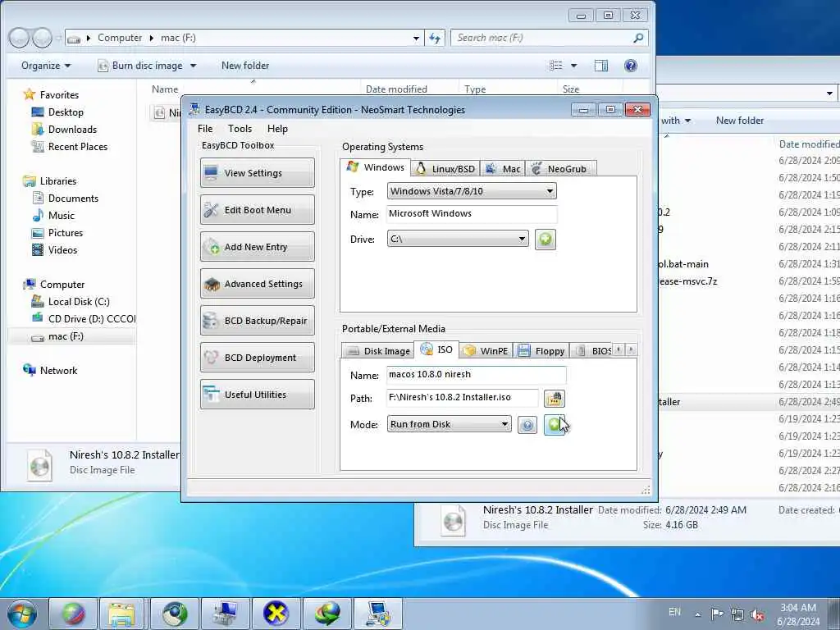The height and width of the screenshot is (630, 840).
Task: Click help icon beside Mode dropdown
Action: click(527, 425)
